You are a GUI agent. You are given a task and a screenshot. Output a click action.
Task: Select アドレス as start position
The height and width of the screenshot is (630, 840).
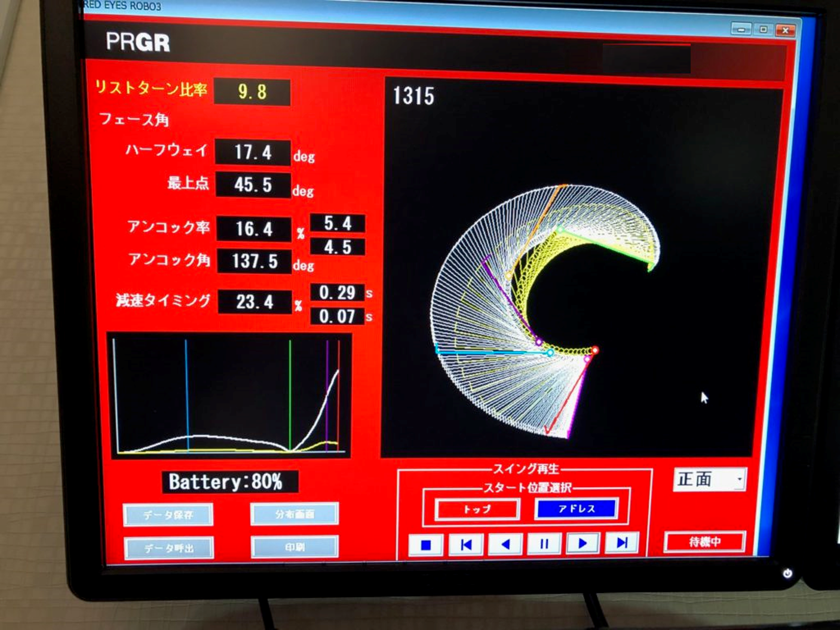577,508
